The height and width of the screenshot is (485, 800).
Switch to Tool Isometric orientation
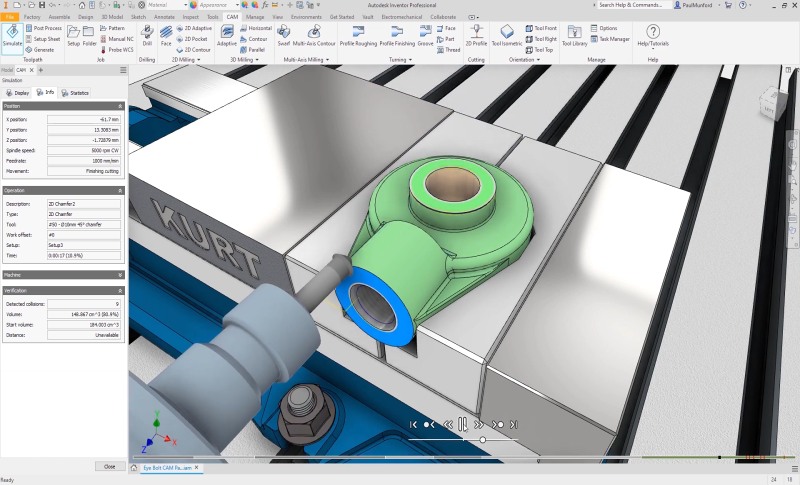point(507,36)
